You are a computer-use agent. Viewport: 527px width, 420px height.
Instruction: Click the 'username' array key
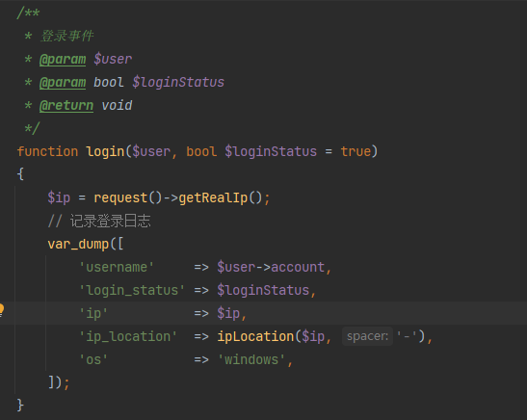117,268
